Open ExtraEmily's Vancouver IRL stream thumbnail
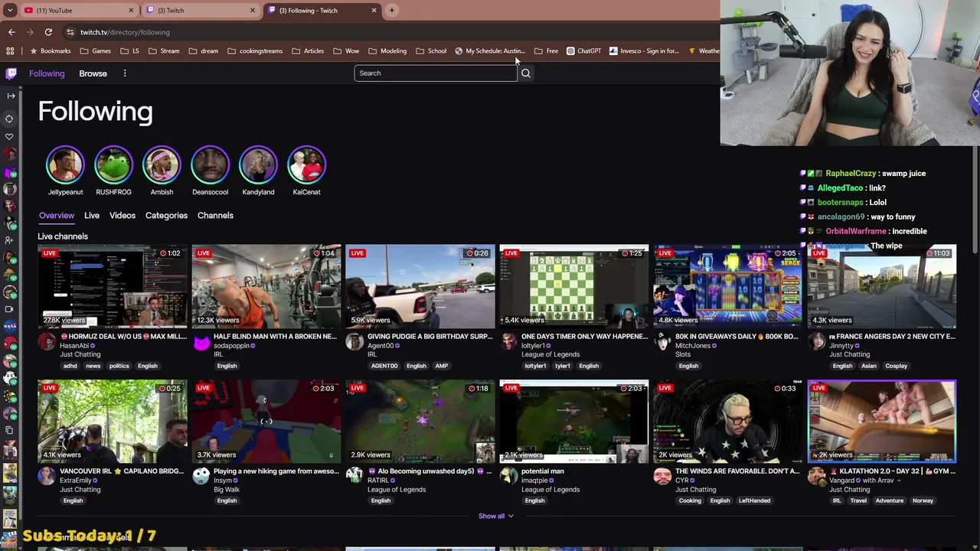980x551 pixels. [x=113, y=422]
